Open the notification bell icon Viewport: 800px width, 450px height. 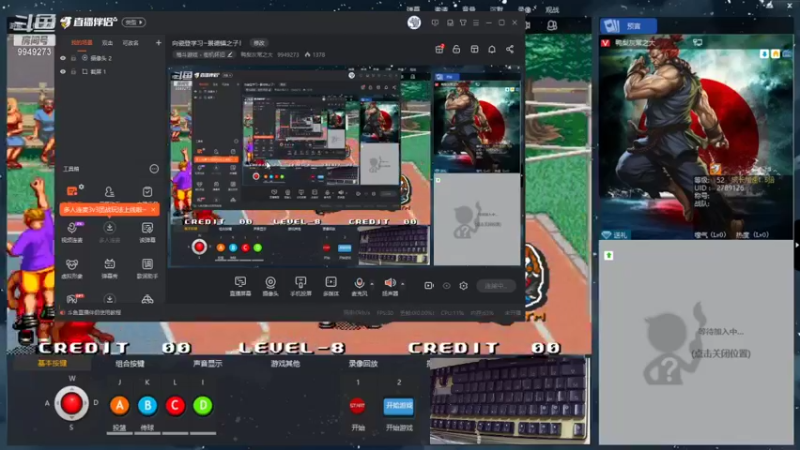(x=492, y=49)
